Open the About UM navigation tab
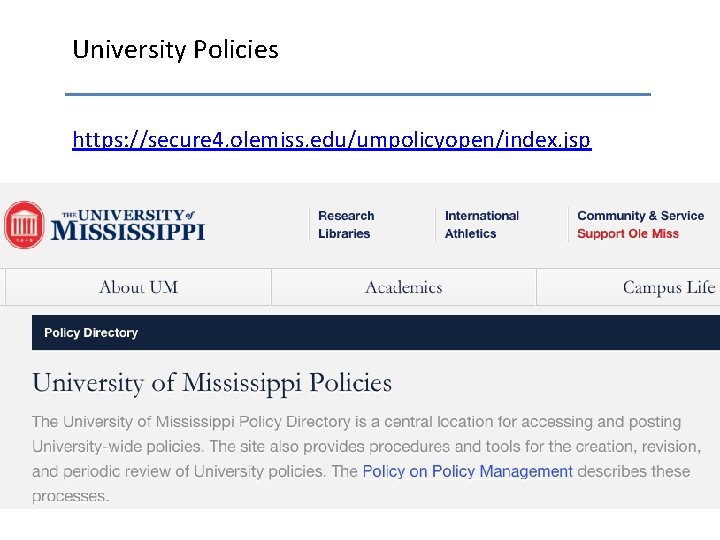 coord(138,287)
